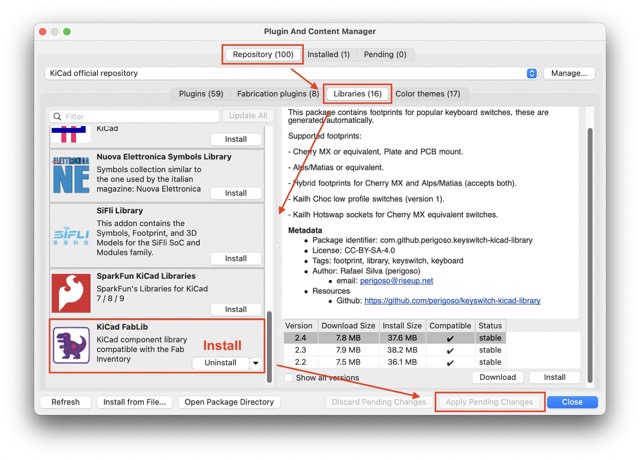Click the blue Close button
Screen dimensions: 640x460
tap(572, 402)
